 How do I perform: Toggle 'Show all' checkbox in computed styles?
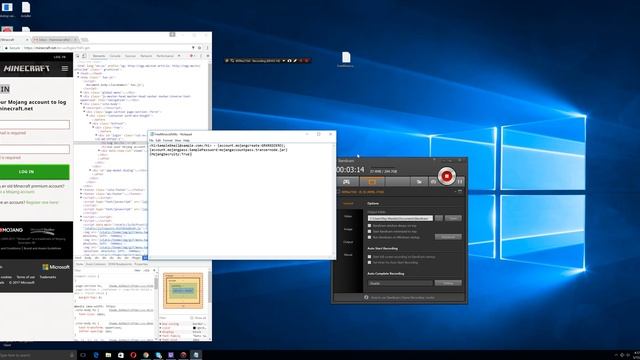point(192,318)
